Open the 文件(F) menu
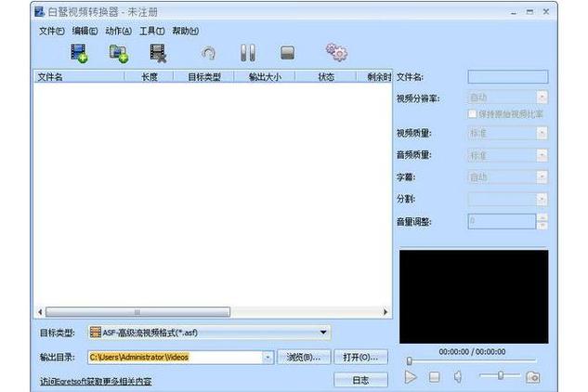 click(x=51, y=31)
